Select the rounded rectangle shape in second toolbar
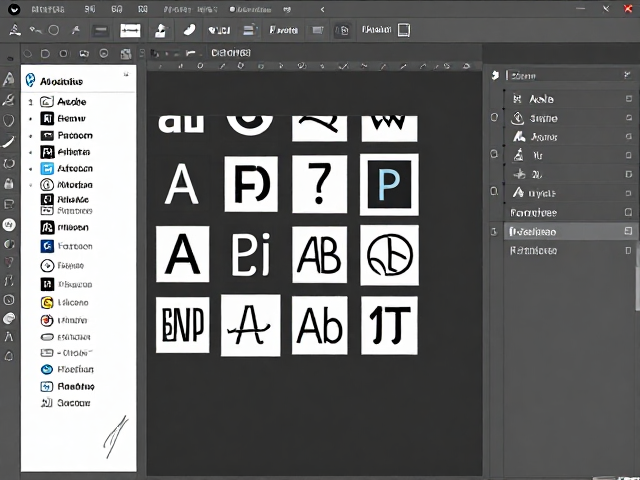The height and width of the screenshot is (480, 640). pos(45,53)
